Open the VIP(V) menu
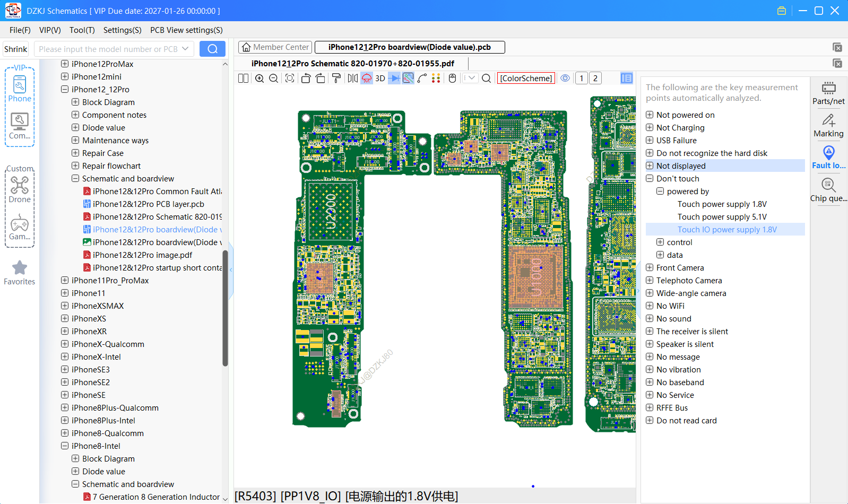This screenshot has height=504, width=848. click(x=50, y=30)
